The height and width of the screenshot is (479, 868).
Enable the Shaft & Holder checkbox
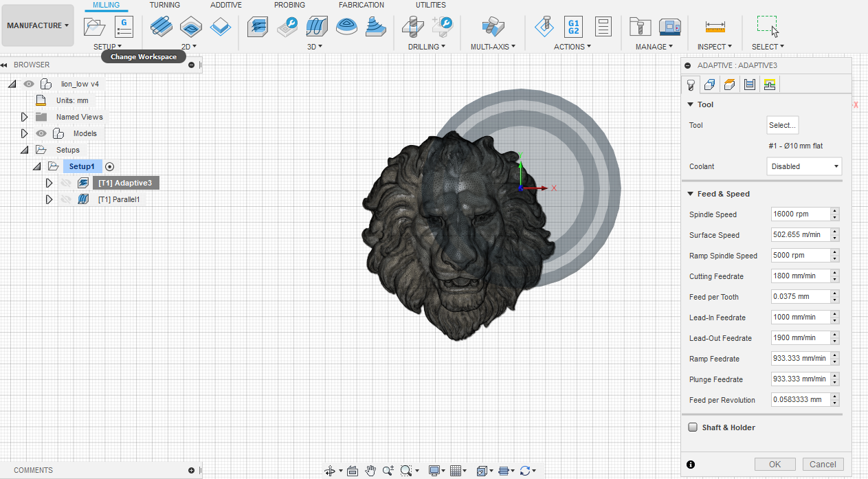(x=693, y=427)
